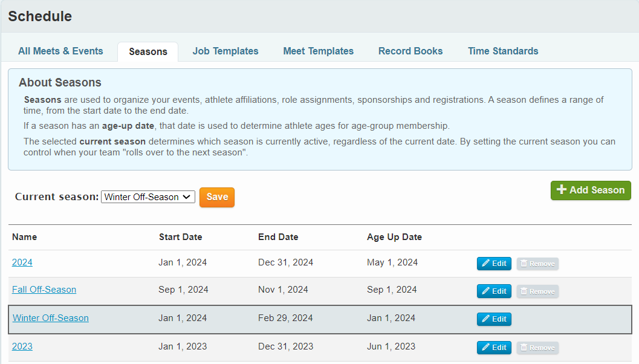Open the Job Templates tab
Screen dimensions: 639x364
pyautogui.click(x=225, y=51)
